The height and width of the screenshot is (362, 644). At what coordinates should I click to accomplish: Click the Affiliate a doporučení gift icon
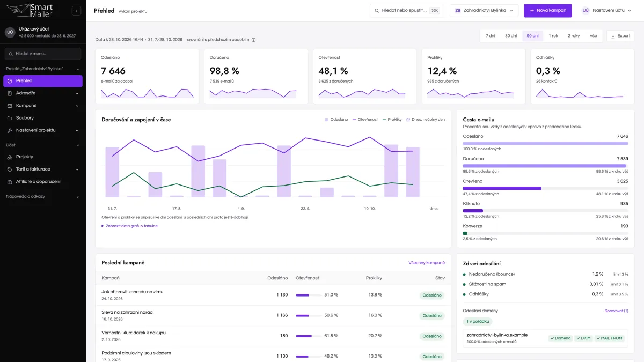point(10,182)
